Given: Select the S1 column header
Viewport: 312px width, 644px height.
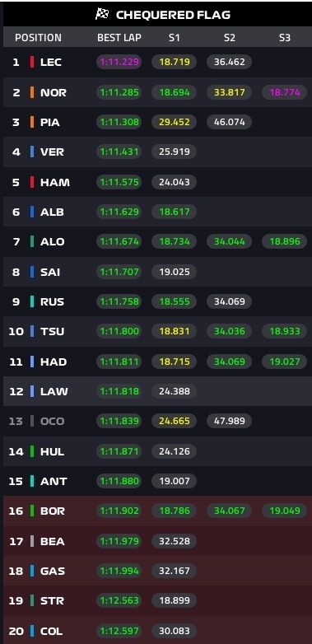Looking at the screenshot, I should 174,38.
